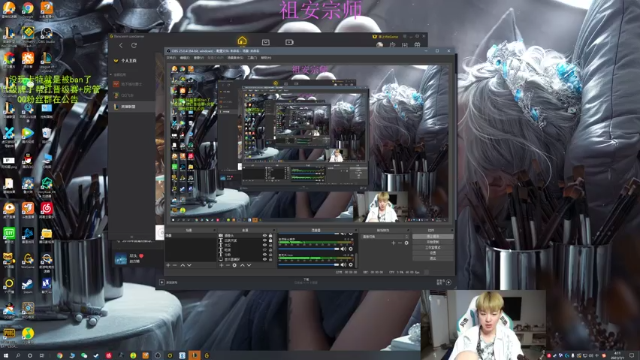This screenshot has height=360, width=640.
Task: Open the second OBS menu bar item
Action: 184,58
